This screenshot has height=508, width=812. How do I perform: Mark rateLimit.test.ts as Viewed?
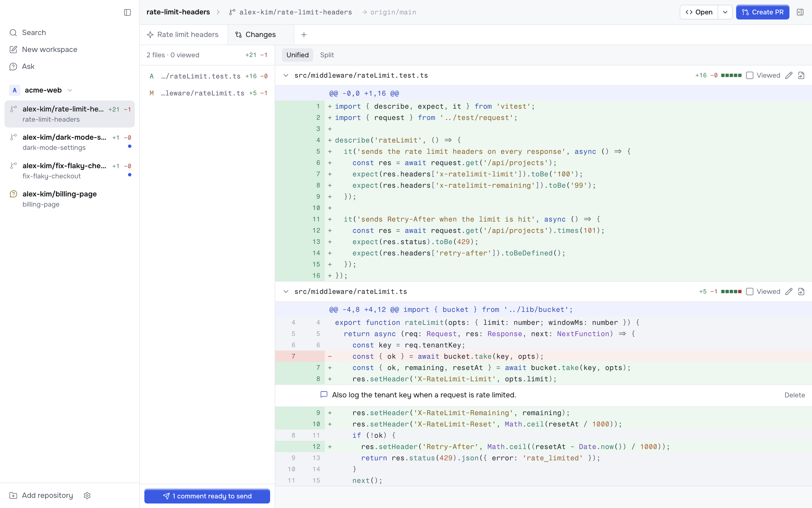(x=750, y=75)
